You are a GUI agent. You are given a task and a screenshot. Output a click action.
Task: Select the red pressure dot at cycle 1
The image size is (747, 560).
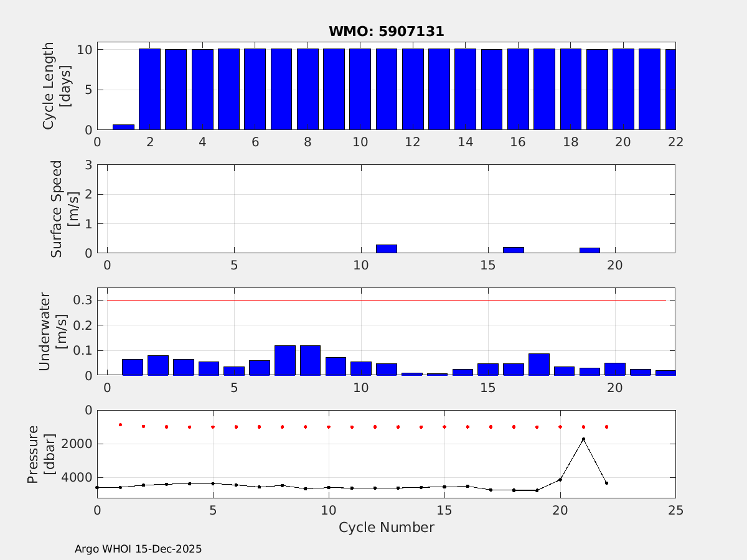pyautogui.click(x=120, y=425)
